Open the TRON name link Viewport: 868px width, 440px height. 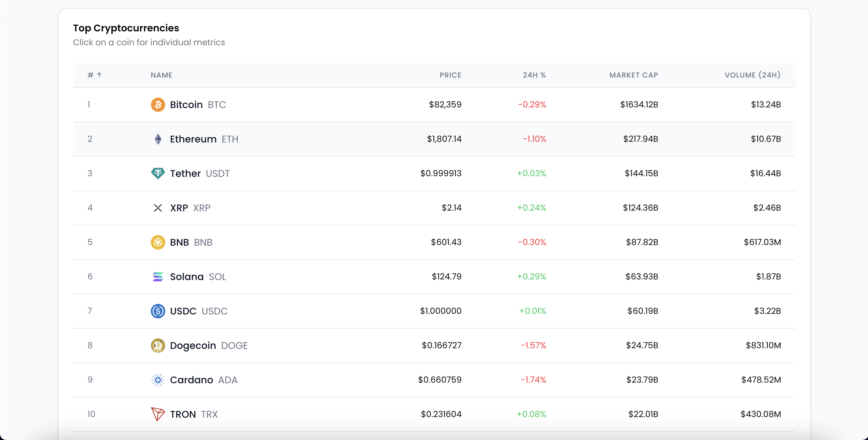point(183,414)
